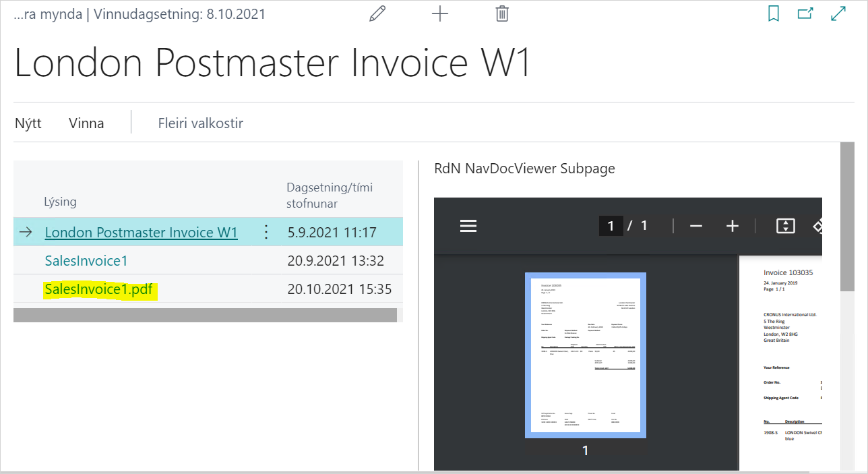Open the highlighted SalesInvoice1.pdf link
Viewport: 868px width, 474px height.
coord(98,290)
